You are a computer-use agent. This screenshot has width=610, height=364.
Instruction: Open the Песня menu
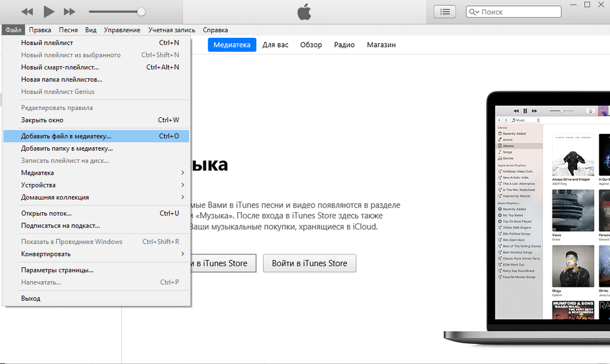coord(68,30)
